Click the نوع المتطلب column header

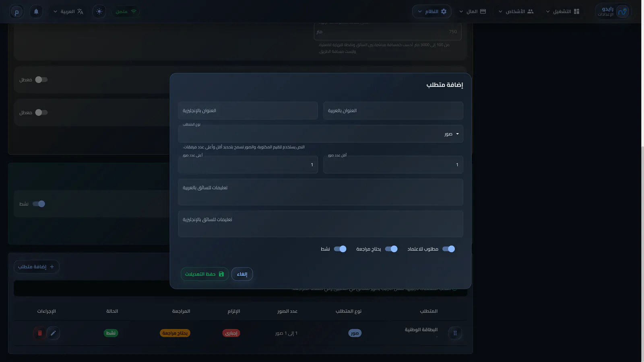tap(349, 311)
